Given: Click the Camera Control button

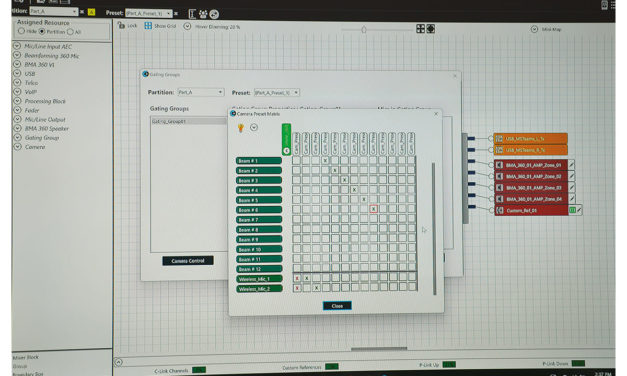Looking at the screenshot, I should [188, 261].
